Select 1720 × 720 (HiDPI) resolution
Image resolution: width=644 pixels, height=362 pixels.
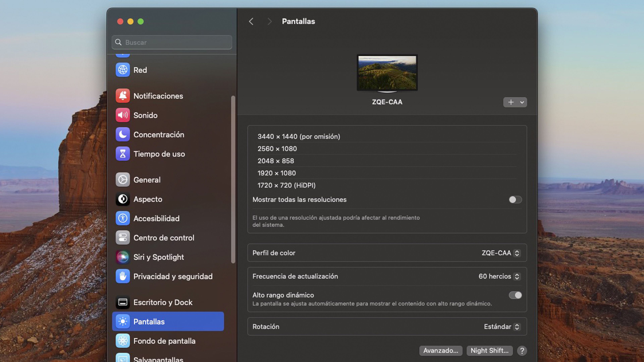(x=387, y=185)
